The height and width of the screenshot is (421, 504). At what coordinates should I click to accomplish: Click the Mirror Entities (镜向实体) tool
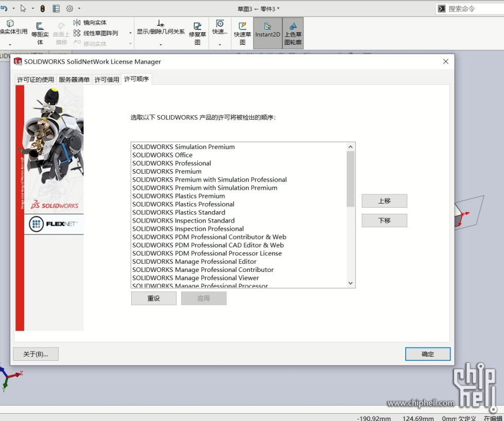pyautogui.click(x=90, y=23)
